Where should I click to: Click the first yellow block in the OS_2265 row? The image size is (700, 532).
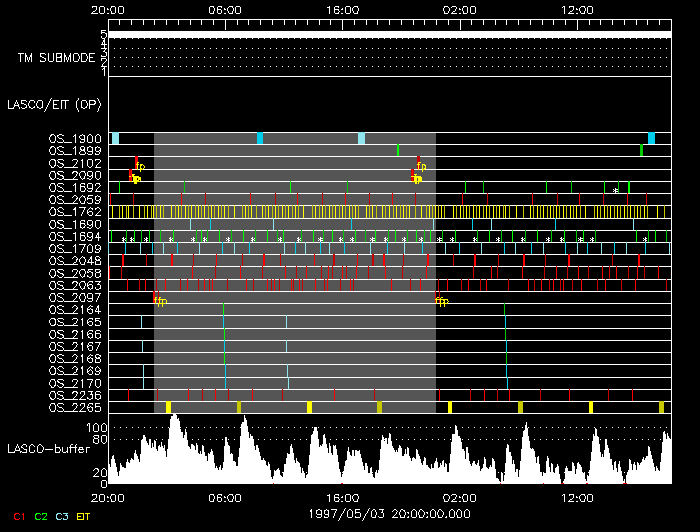click(168, 407)
